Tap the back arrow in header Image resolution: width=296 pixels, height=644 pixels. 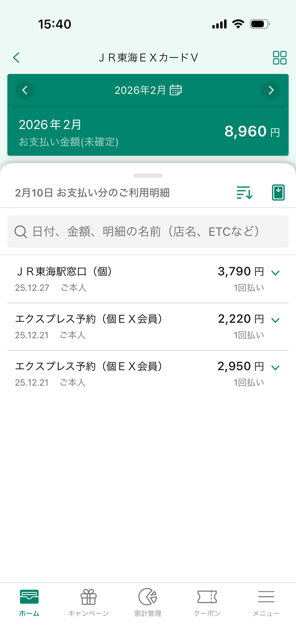click(17, 57)
